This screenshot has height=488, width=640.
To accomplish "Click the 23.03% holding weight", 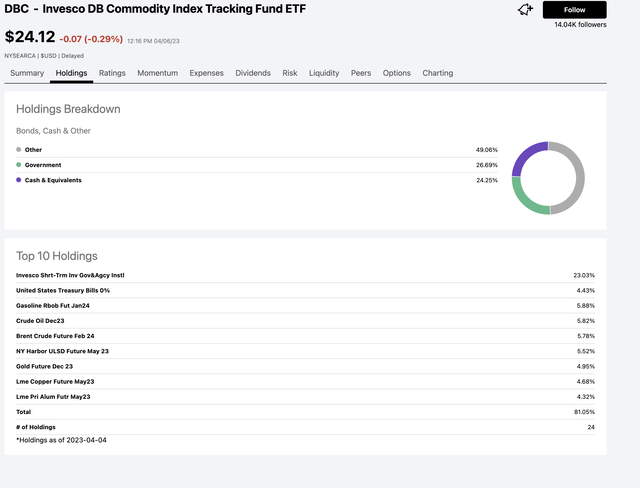I will click(584, 275).
